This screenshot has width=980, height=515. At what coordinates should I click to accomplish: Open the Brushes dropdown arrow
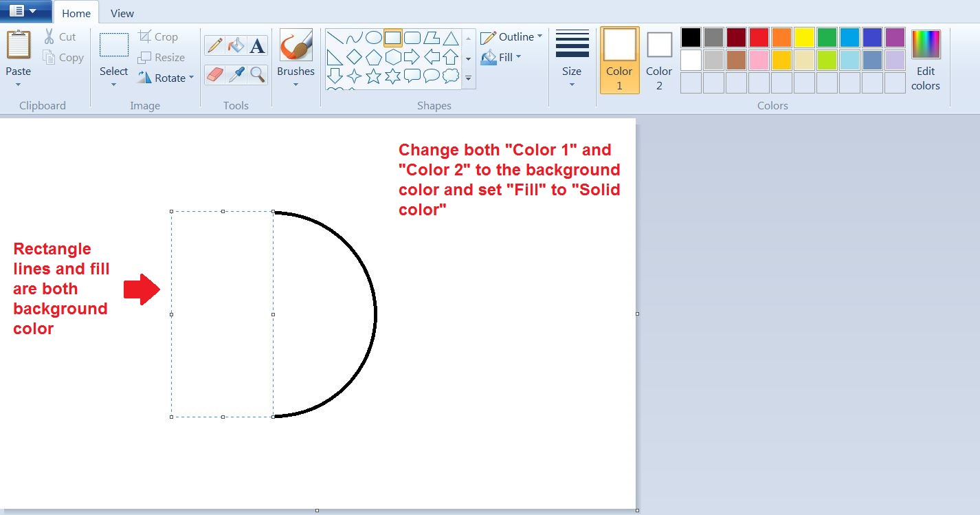[x=296, y=85]
